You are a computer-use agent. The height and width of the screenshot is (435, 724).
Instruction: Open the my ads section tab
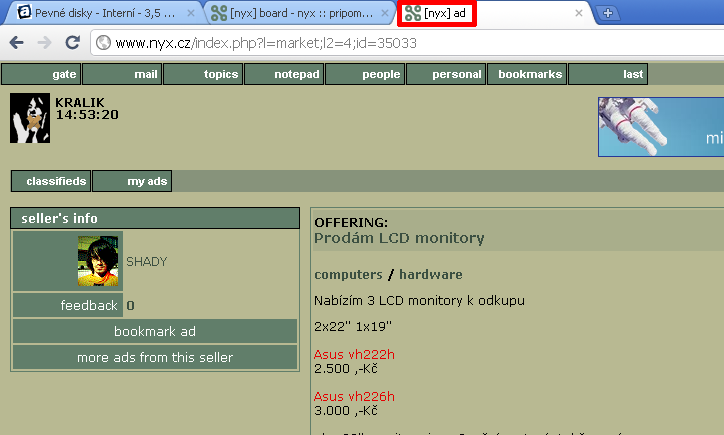[132, 181]
